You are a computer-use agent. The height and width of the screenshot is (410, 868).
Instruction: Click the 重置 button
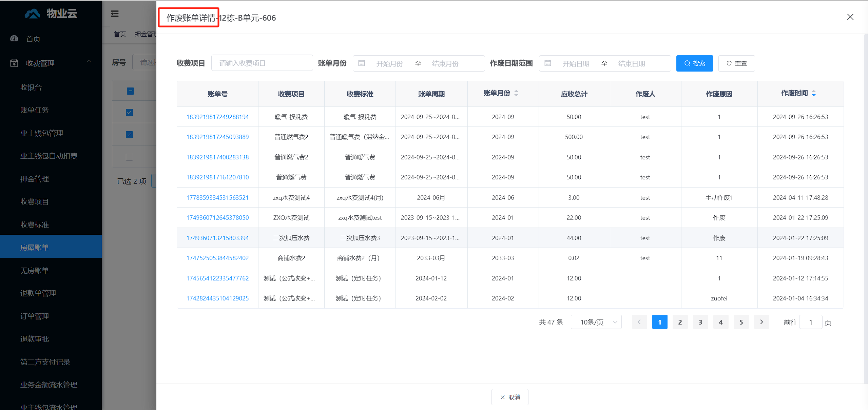[x=736, y=63]
